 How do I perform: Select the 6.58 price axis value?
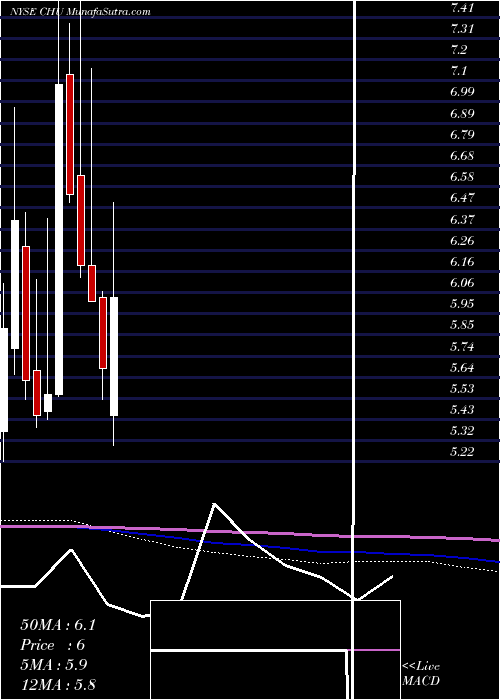click(462, 177)
